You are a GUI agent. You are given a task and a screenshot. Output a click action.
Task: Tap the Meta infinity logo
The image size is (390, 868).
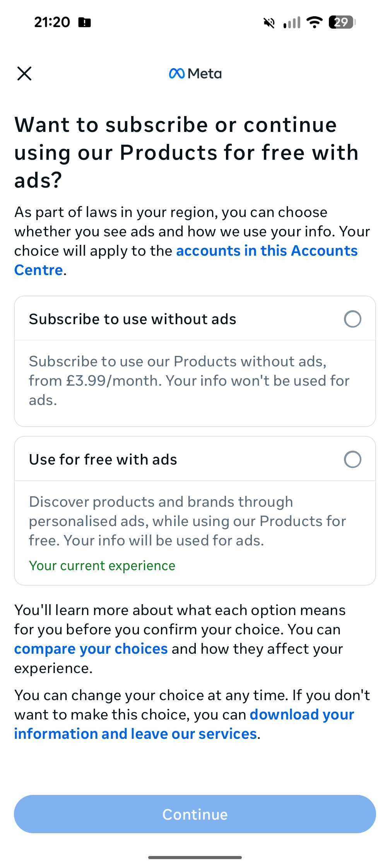pos(177,73)
